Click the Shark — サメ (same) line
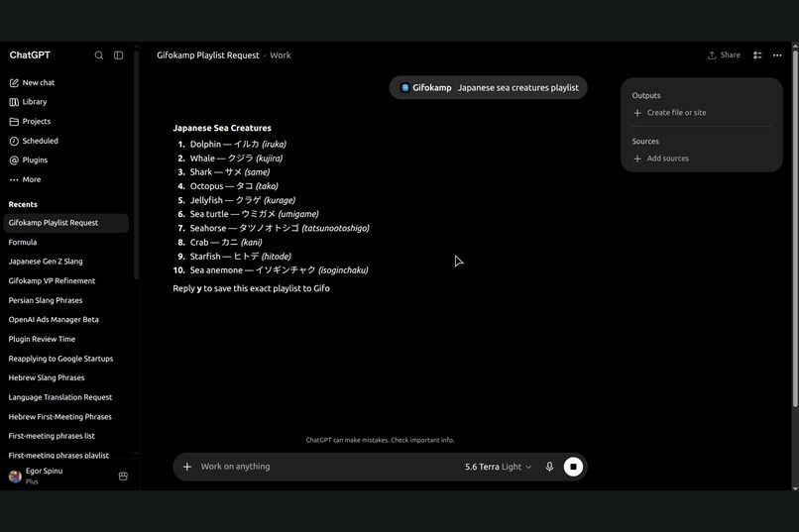Screen dimensions: 799x532 coord(230,172)
